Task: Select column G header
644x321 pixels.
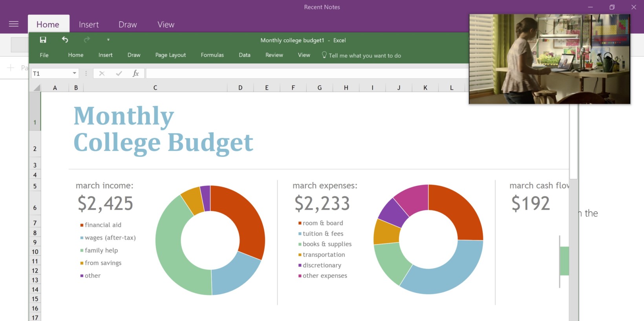Action: tap(320, 88)
